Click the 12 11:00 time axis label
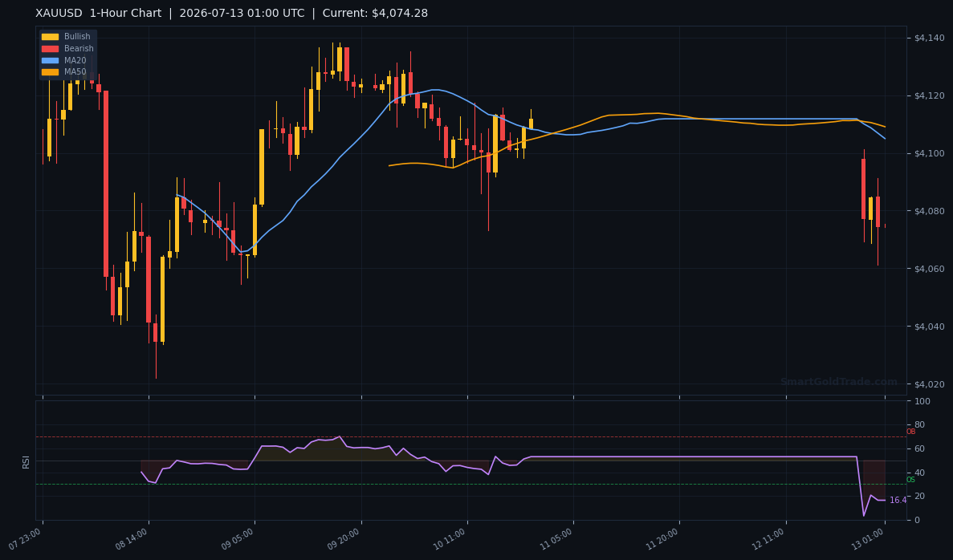Screen dimensions: 953x560 [769, 539]
